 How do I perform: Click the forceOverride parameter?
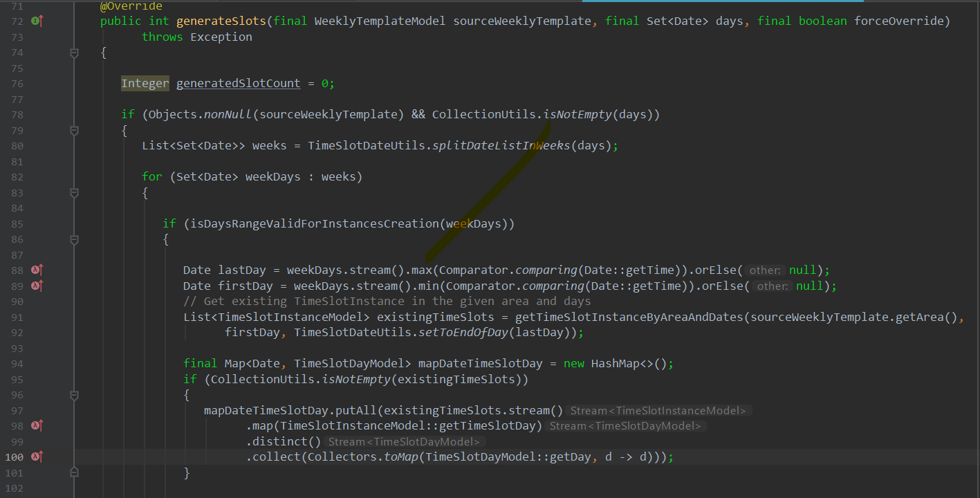pyautogui.click(x=899, y=21)
